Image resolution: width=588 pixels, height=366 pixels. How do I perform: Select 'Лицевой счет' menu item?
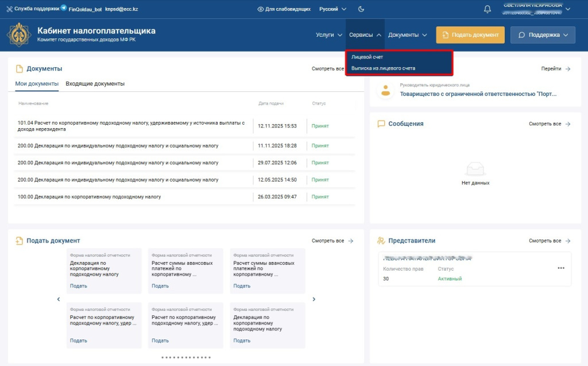click(x=367, y=57)
